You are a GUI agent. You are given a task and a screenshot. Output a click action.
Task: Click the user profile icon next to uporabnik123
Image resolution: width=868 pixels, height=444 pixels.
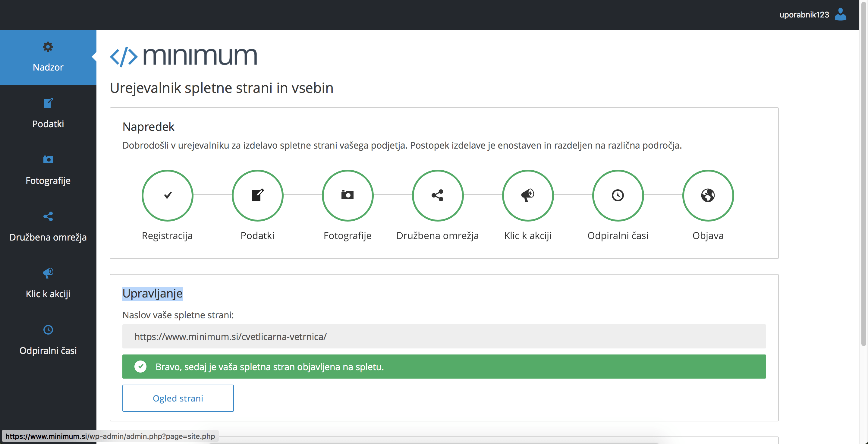point(840,14)
